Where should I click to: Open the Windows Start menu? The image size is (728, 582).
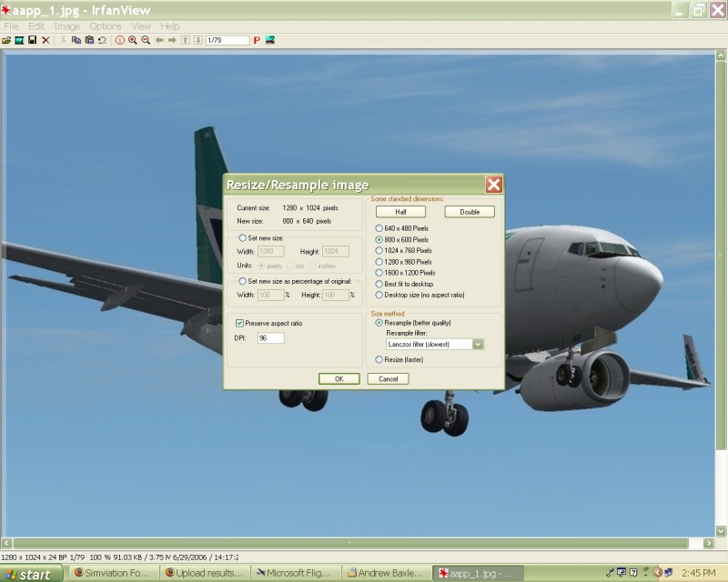32,574
